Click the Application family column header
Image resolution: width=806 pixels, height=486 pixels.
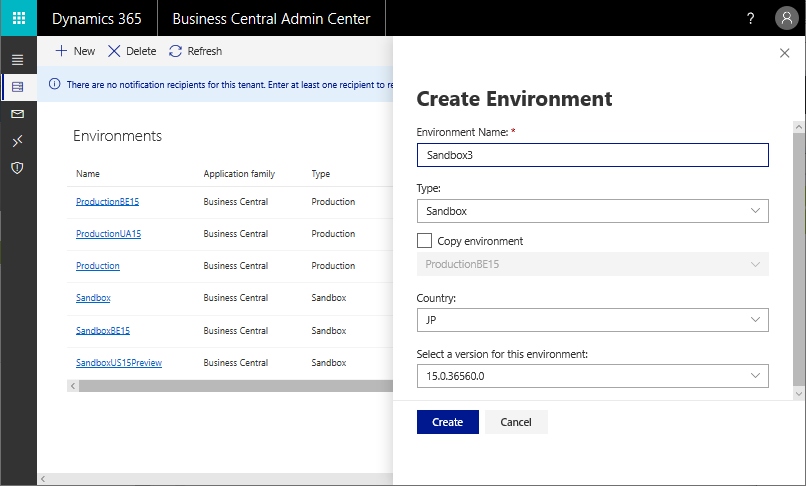(x=239, y=174)
